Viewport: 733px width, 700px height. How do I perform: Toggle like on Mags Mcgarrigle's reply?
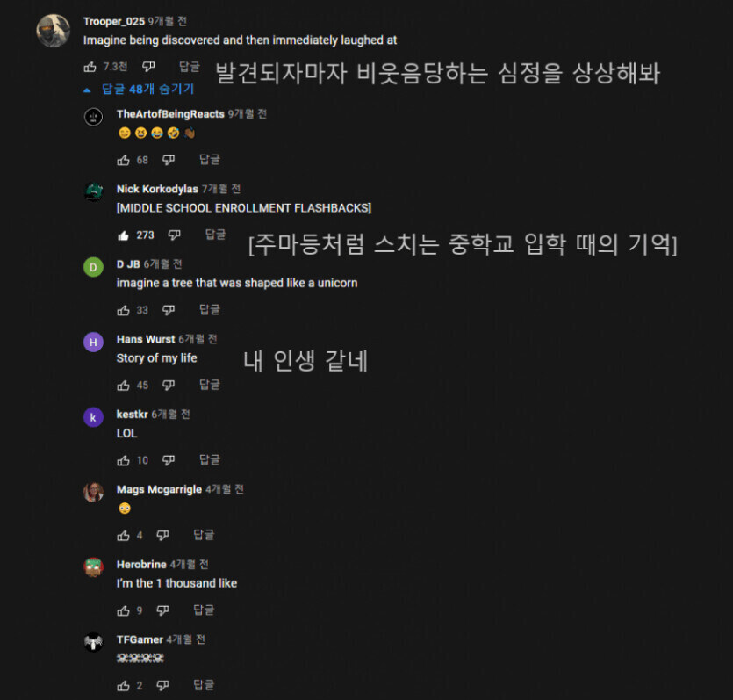[x=124, y=534]
